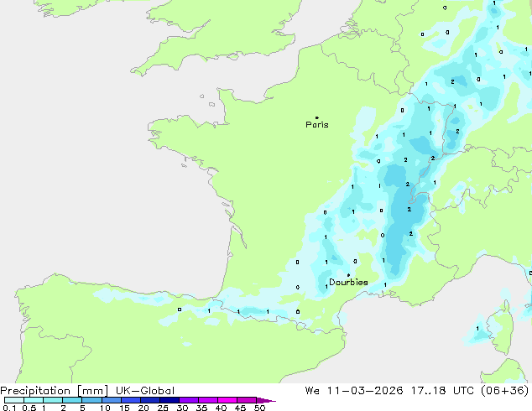Pick the legend swatch between 35 and 40
Viewport: 532px width, 411px height.
click(x=208, y=400)
